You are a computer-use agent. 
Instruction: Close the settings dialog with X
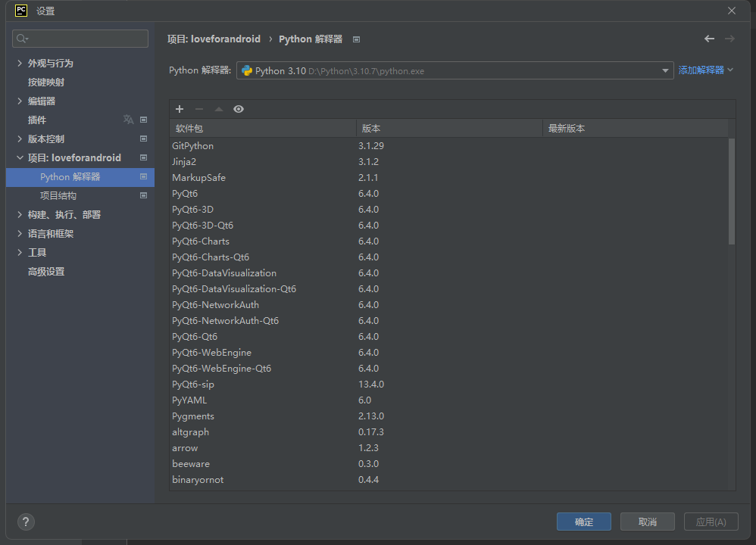click(732, 11)
